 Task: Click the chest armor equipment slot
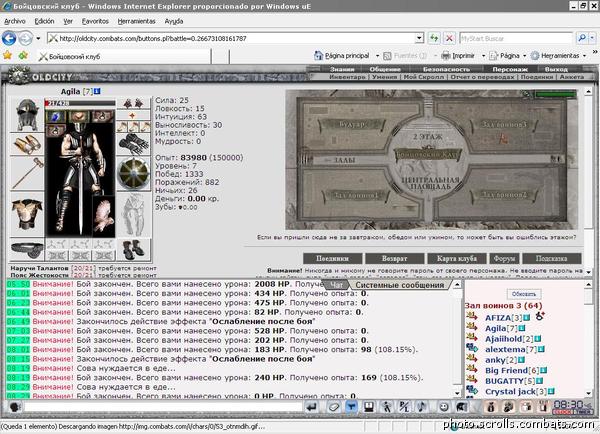[27, 214]
